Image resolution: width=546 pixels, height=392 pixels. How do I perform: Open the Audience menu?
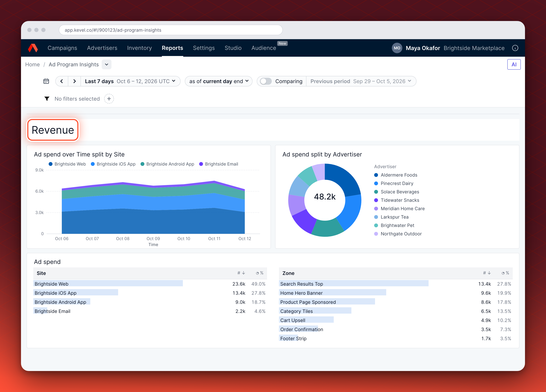tap(264, 48)
